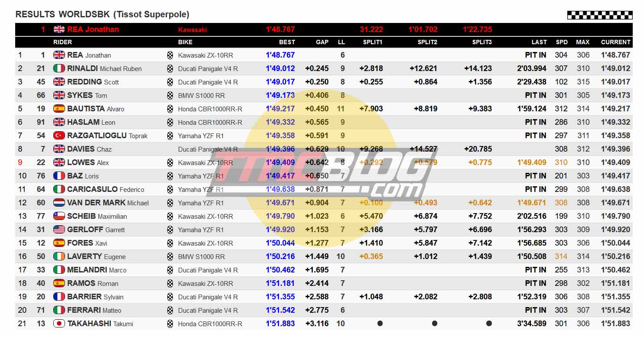Click the "PIT IN" status in FERRARI's row
Screen dimensions: 644x337
(x=536, y=310)
